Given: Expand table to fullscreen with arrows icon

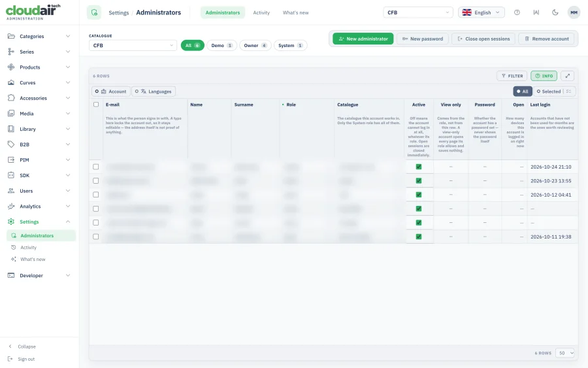Looking at the screenshot, I should point(568,76).
